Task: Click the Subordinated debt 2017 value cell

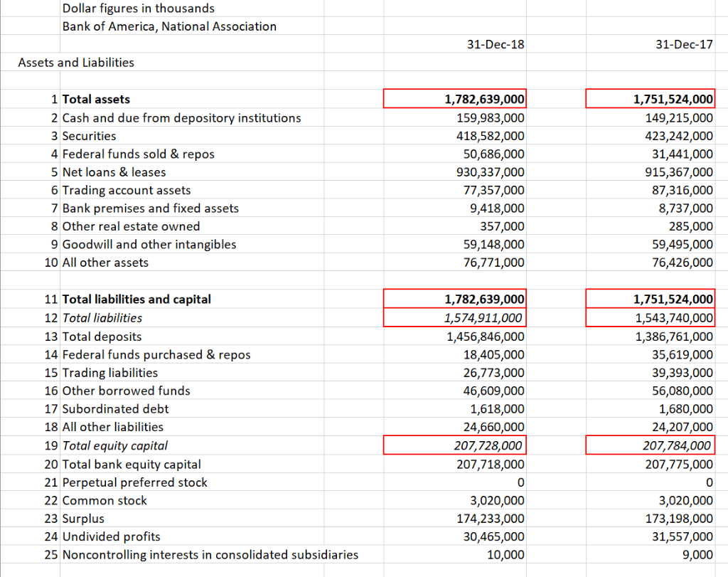Action: (x=650, y=409)
